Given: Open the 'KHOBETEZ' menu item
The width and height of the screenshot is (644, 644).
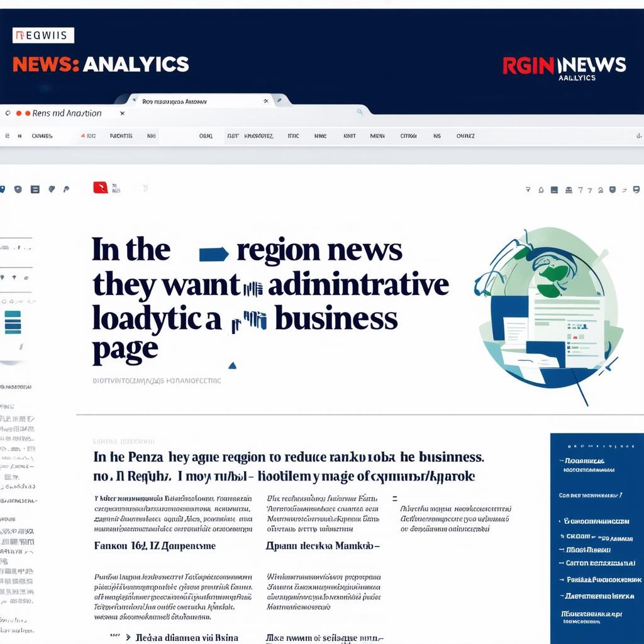Looking at the screenshot, I should [258, 136].
